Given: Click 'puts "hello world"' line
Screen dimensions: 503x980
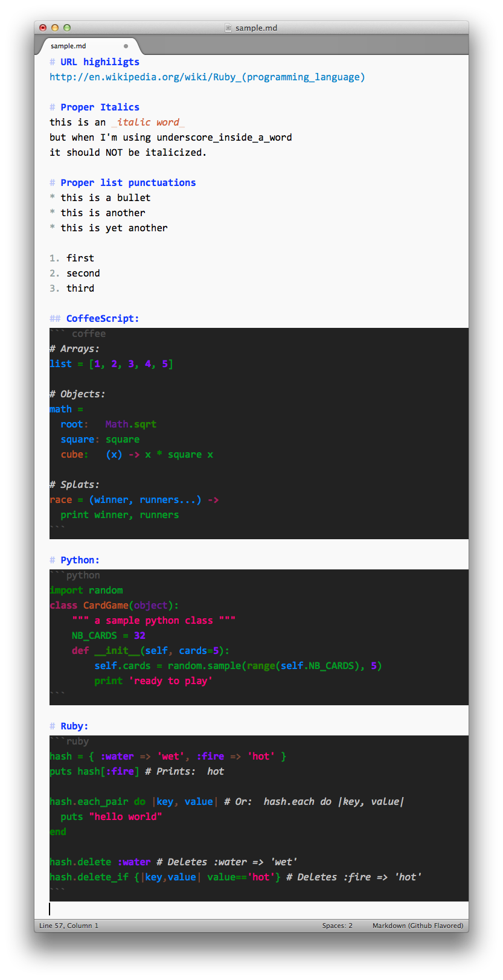Looking at the screenshot, I should pyautogui.click(x=111, y=817).
